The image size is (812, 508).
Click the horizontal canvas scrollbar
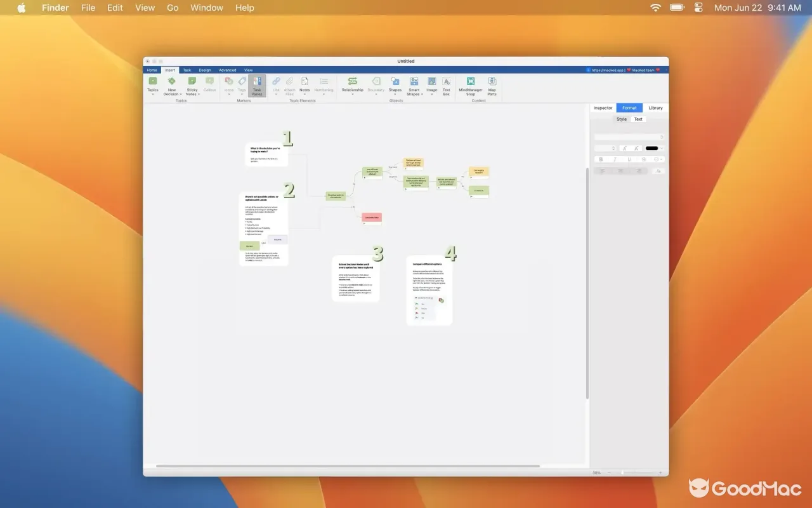pyautogui.click(x=348, y=466)
